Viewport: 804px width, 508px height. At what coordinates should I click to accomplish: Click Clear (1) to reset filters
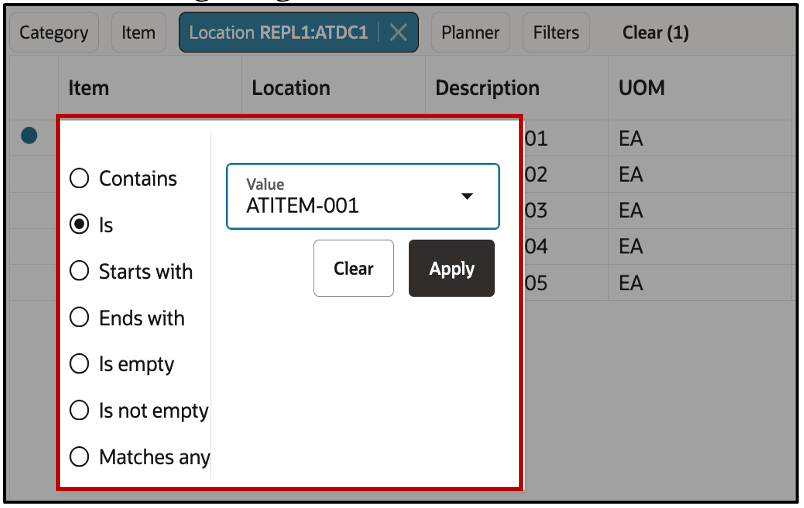[x=655, y=33]
